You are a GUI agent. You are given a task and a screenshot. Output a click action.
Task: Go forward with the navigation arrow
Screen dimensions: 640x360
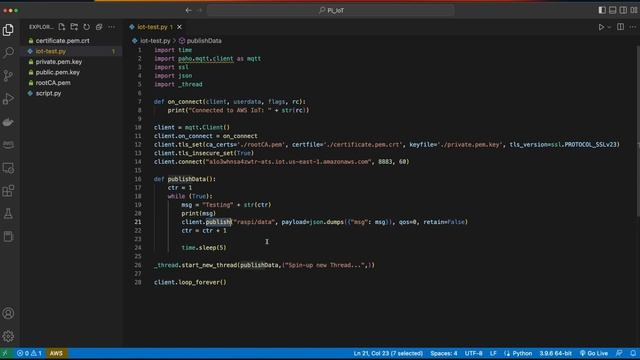click(x=200, y=10)
